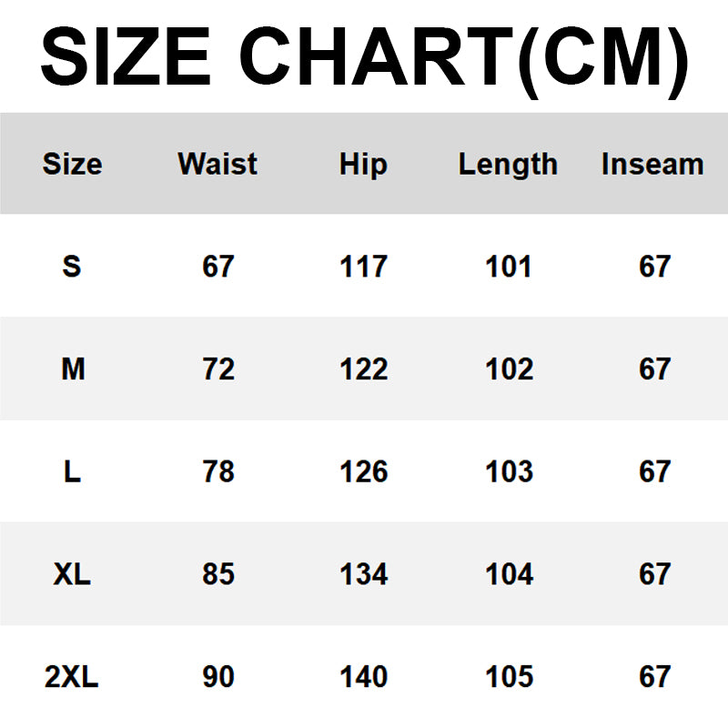Click the 2XL size row label
Screen dimensions: 728x728
point(72,678)
